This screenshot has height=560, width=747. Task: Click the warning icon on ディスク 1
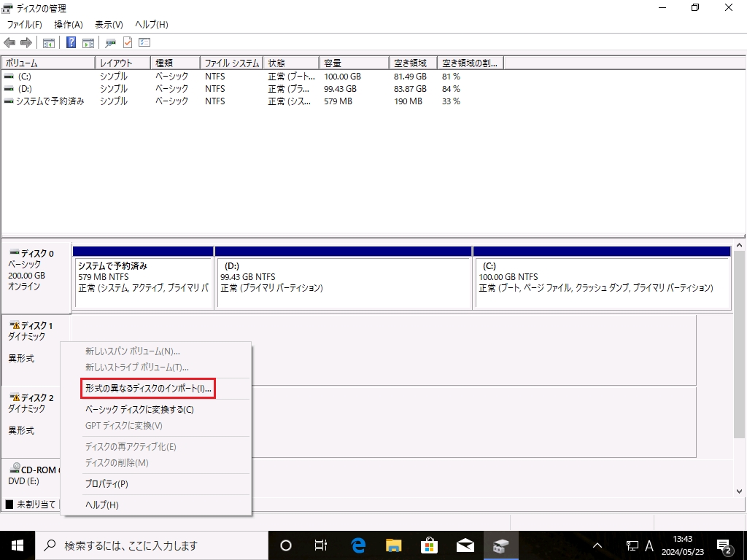(x=17, y=325)
